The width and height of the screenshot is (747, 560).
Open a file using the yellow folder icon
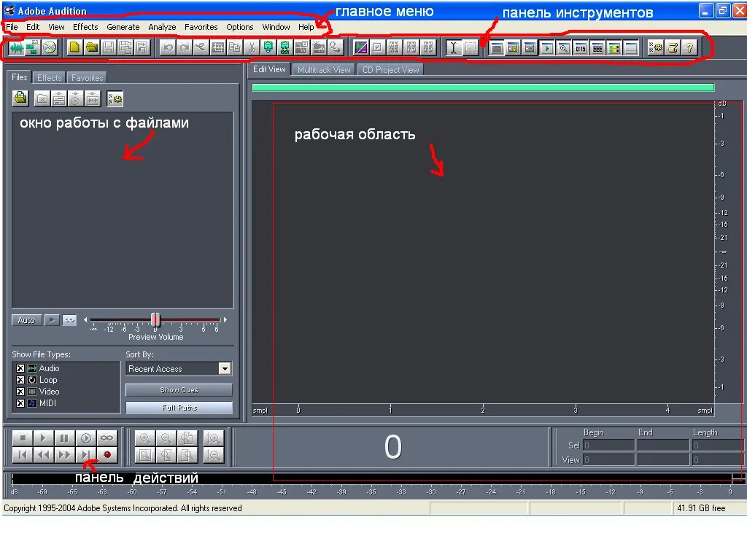[91, 47]
